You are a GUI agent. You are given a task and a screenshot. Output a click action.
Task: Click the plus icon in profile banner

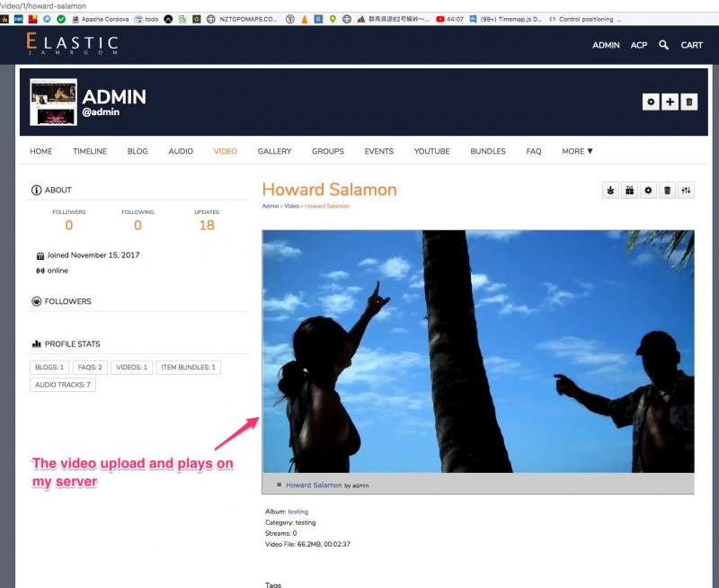pos(670,102)
